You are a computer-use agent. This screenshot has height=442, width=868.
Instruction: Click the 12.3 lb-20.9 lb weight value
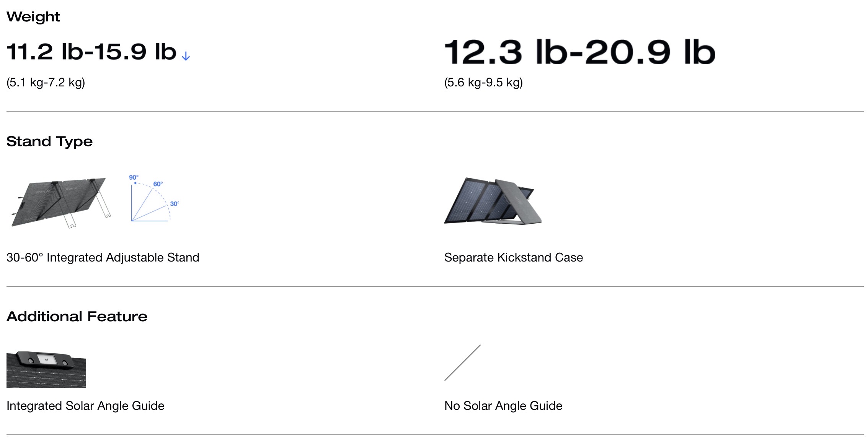579,52
